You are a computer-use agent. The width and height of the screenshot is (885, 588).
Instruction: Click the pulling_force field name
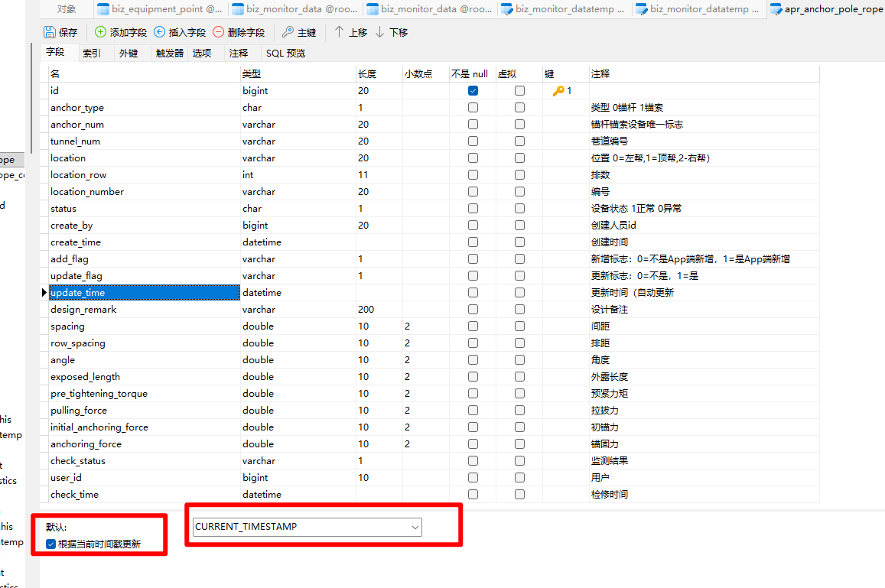[x=79, y=411]
